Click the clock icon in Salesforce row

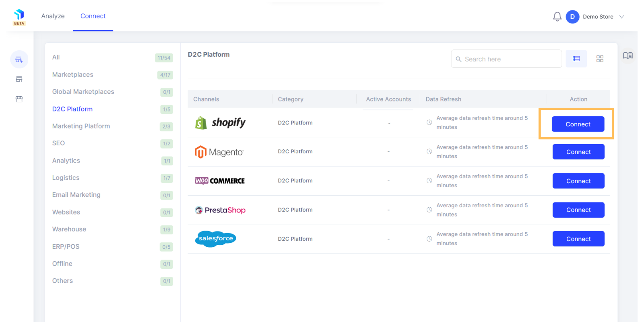[x=429, y=239]
